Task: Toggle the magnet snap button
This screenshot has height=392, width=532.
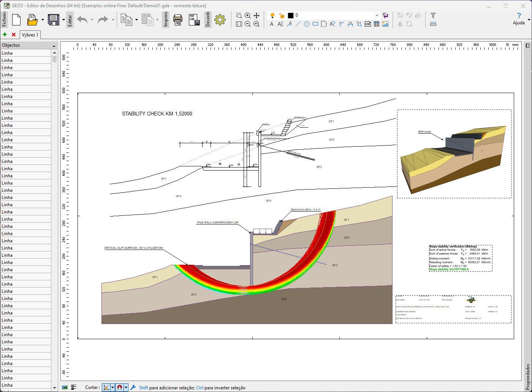Action: tap(120, 387)
